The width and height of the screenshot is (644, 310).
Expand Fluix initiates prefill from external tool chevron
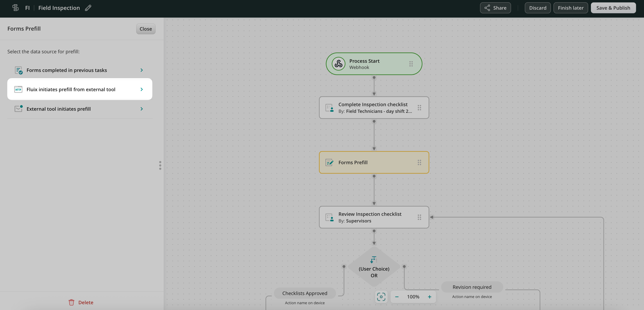(141, 89)
